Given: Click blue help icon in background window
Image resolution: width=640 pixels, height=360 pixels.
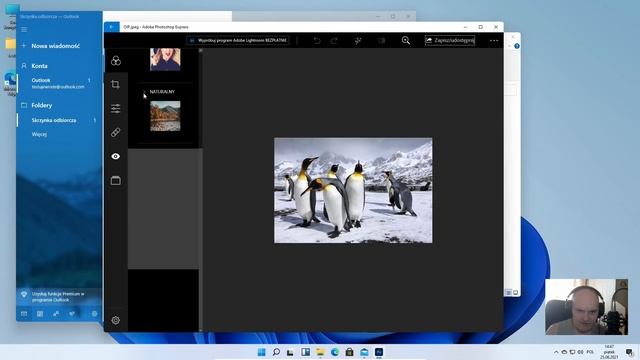Looking at the screenshot, I should pos(517,46).
